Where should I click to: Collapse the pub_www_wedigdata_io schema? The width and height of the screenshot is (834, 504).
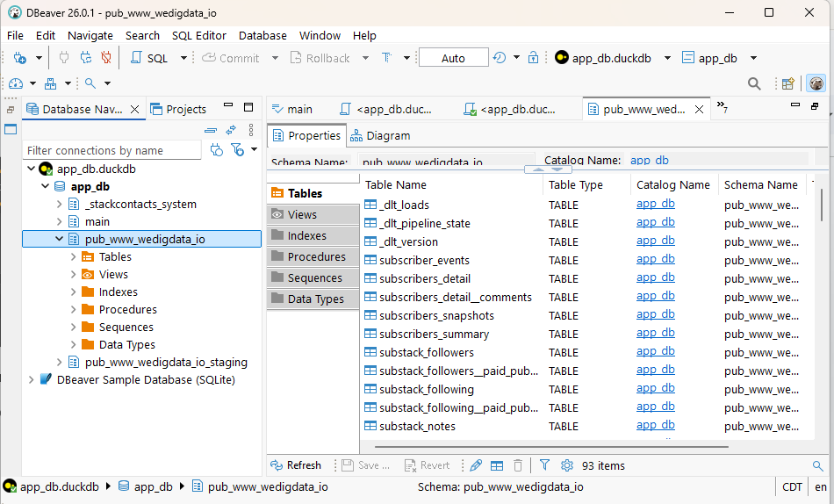pos(59,239)
